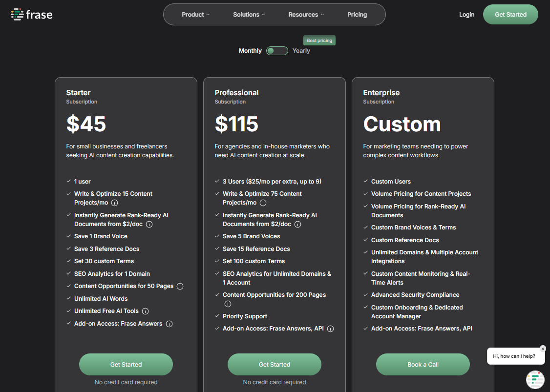Expand the Product menu
Image resolution: width=550 pixels, height=392 pixels.
(196, 14)
